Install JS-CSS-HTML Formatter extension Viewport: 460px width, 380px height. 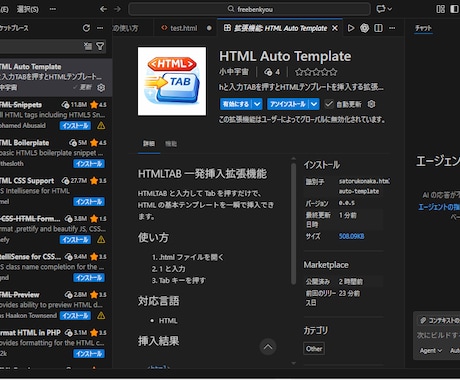point(75,240)
